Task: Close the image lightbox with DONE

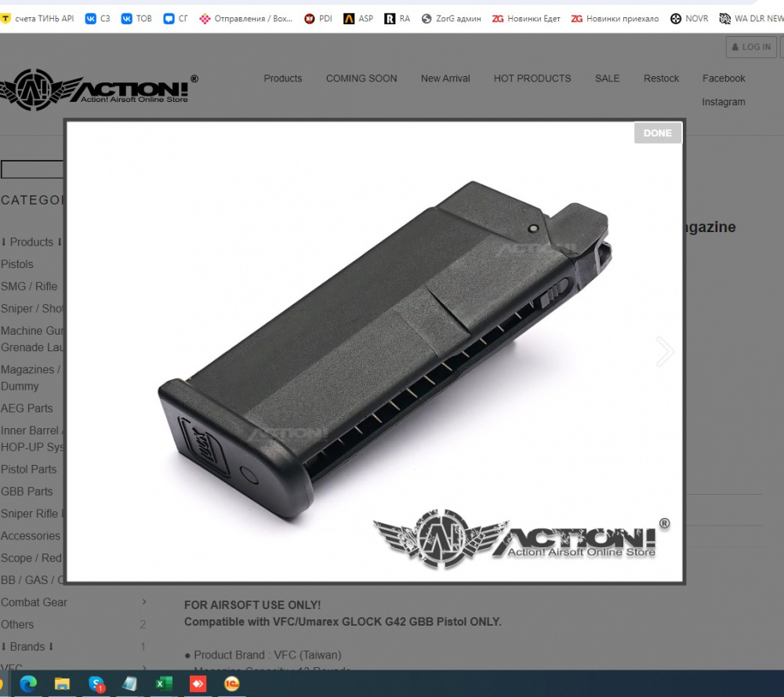Action: 657,133
